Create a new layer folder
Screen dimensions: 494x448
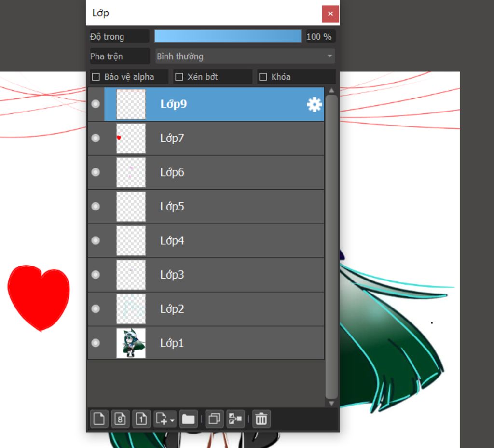[x=189, y=419]
